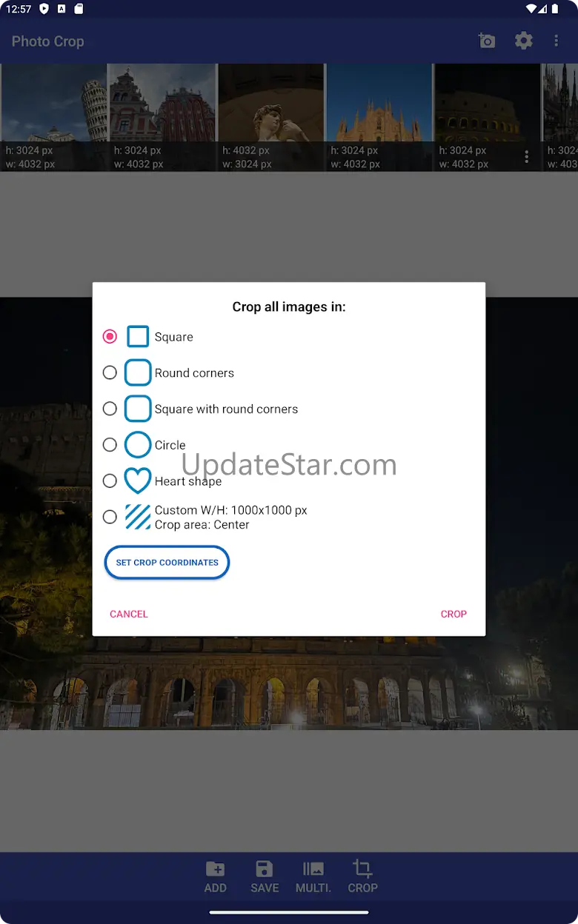Open the app bar overflow menu
This screenshot has width=578, height=924.
(556, 41)
